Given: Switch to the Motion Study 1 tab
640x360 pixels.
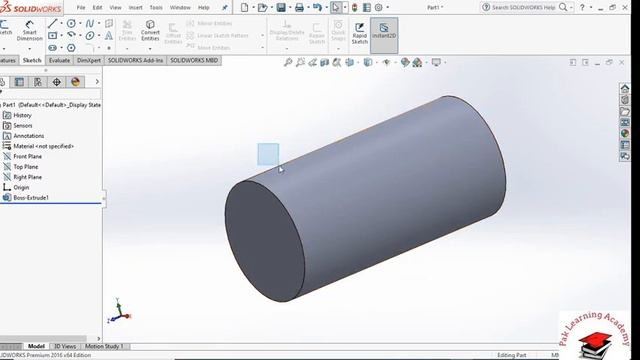Looking at the screenshot, I should 104,346.
